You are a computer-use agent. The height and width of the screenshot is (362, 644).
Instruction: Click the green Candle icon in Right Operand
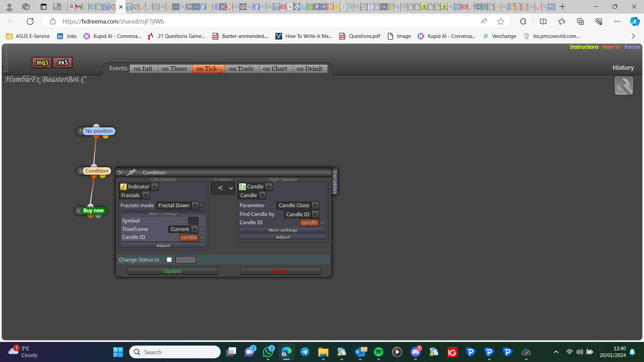(x=243, y=187)
